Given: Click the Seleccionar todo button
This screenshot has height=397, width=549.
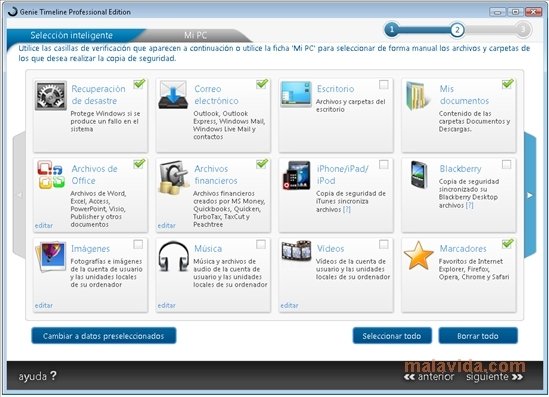Looking at the screenshot, I should 392,336.
